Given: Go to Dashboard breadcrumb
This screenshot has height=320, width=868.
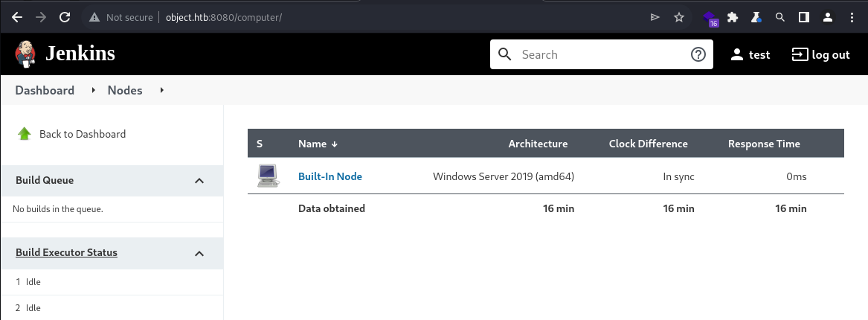Looking at the screenshot, I should [x=45, y=90].
